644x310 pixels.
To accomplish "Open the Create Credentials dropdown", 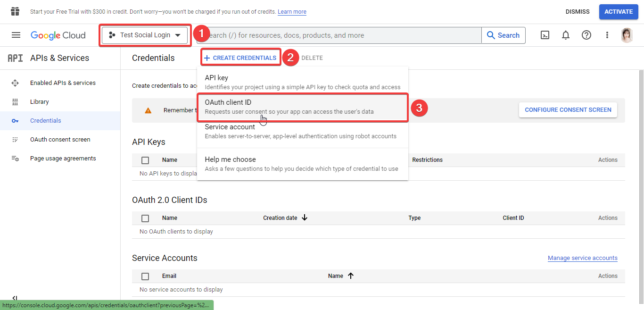I will (240, 58).
